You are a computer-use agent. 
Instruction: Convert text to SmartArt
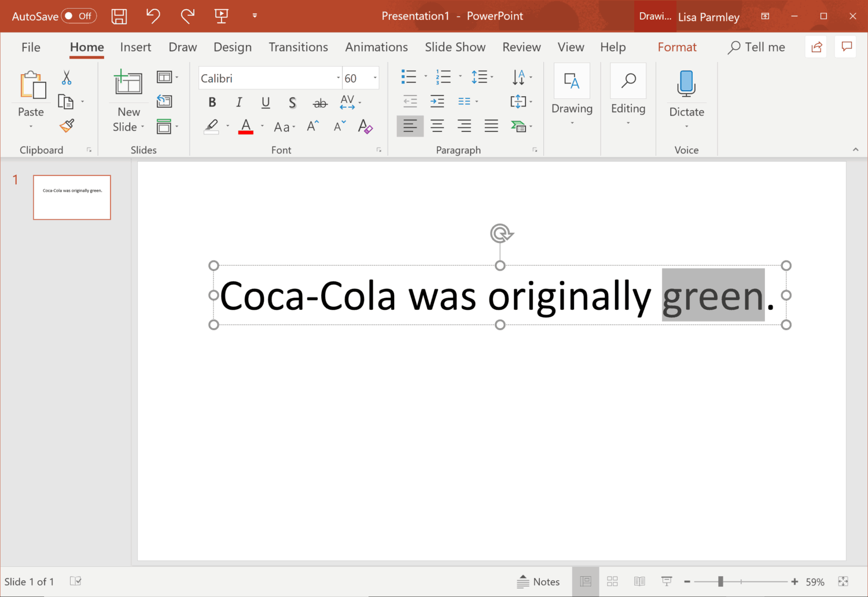521,126
